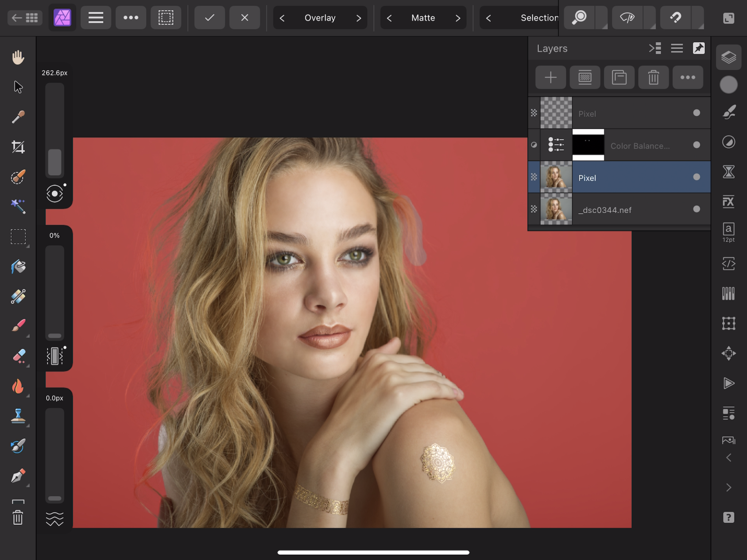Select the Smudge brush tool
The image size is (747, 560).
tap(18, 446)
